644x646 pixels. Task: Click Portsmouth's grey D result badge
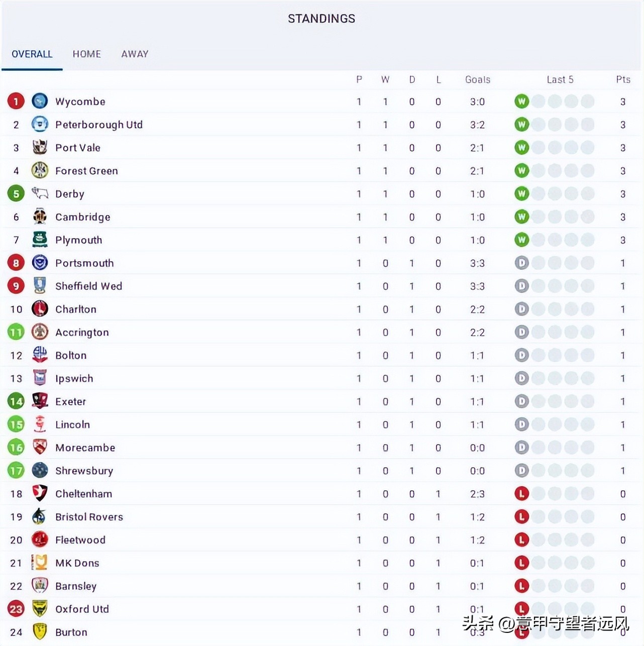click(x=521, y=263)
